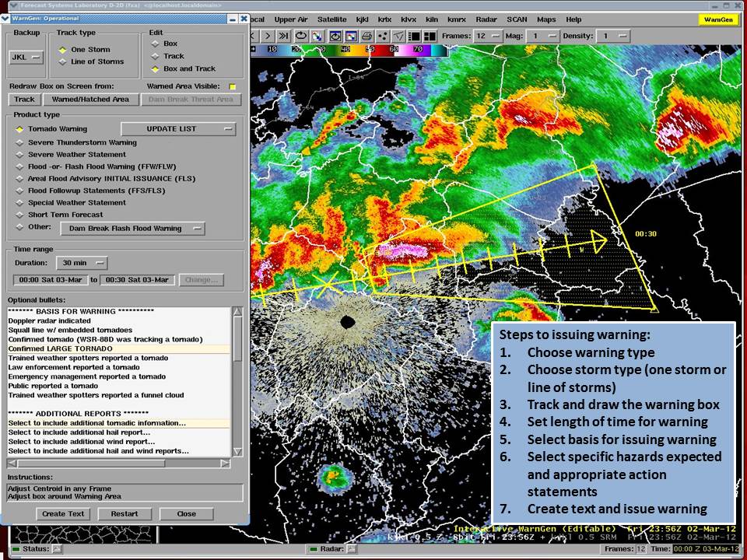Choose Track edit mode
The width and height of the screenshot is (747, 560).
tap(156, 56)
